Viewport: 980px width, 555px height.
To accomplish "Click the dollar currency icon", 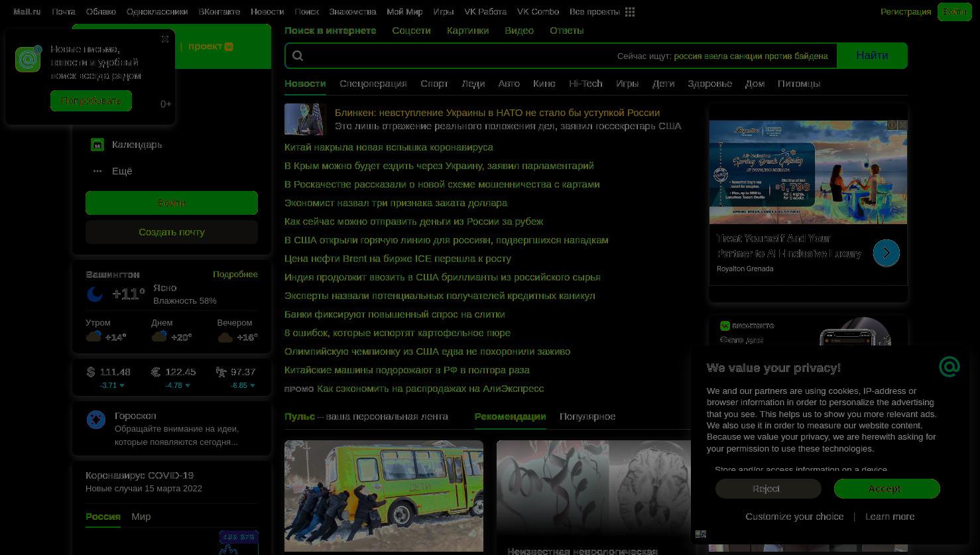I will pyautogui.click(x=91, y=372).
